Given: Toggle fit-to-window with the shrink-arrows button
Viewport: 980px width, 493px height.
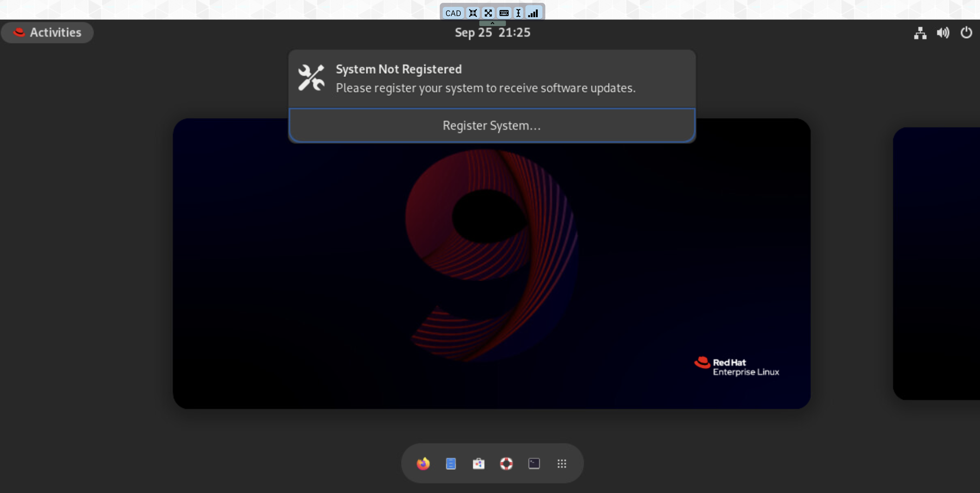Looking at the screenshot, I should pos(473,13).
